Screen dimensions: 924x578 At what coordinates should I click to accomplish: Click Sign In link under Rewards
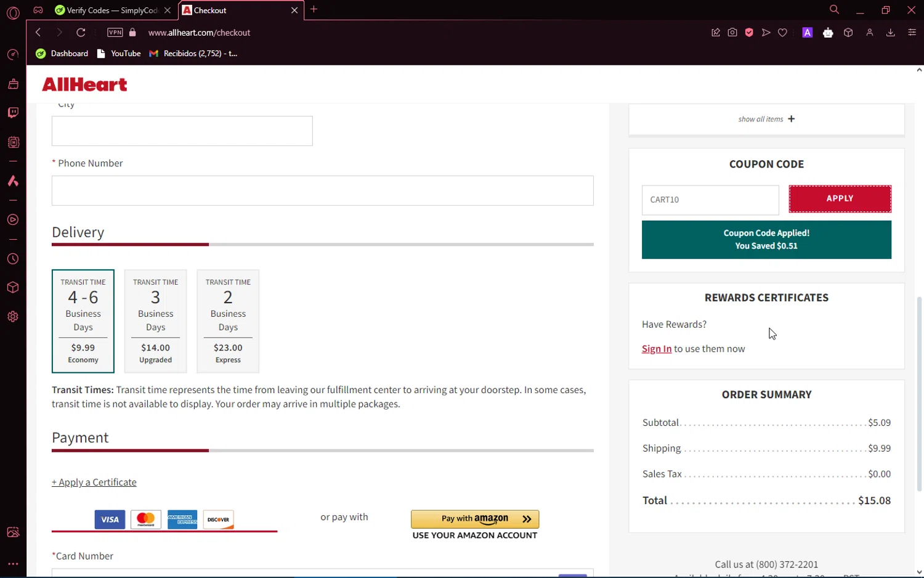pos(657,349)
